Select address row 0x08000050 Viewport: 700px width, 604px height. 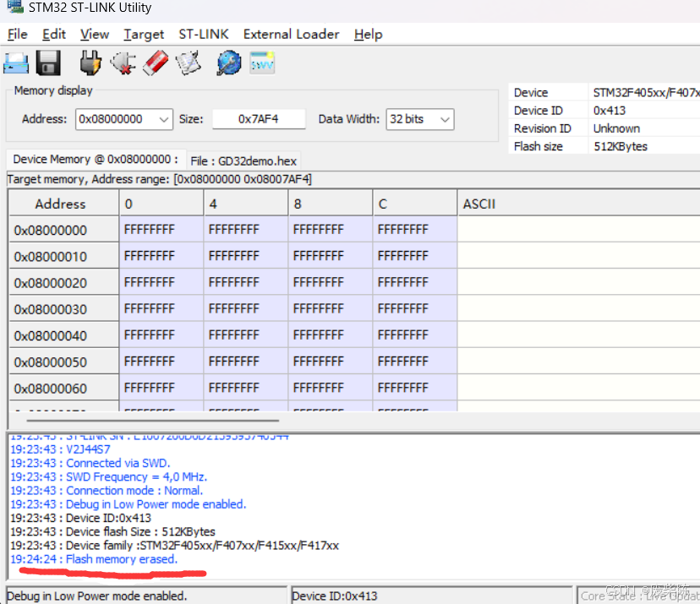tap(63, 362)
